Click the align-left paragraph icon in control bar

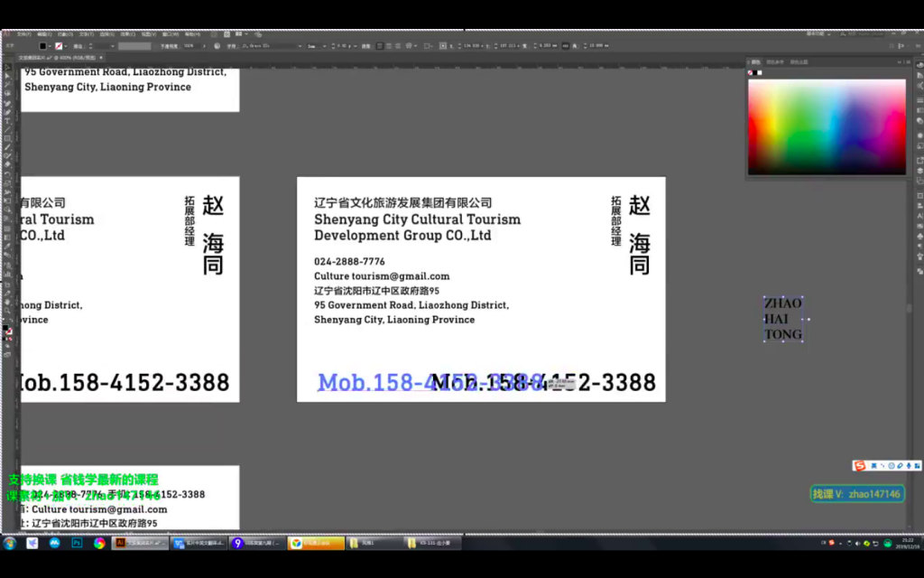[379, 44]
